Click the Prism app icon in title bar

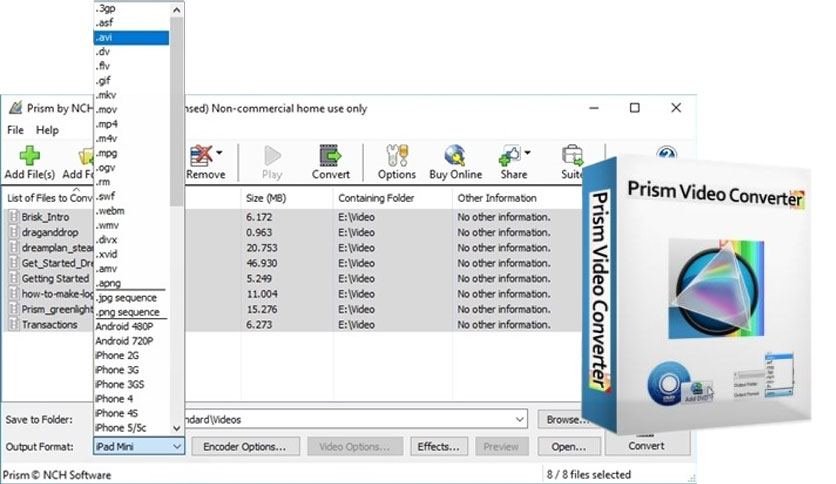[15, 108]
